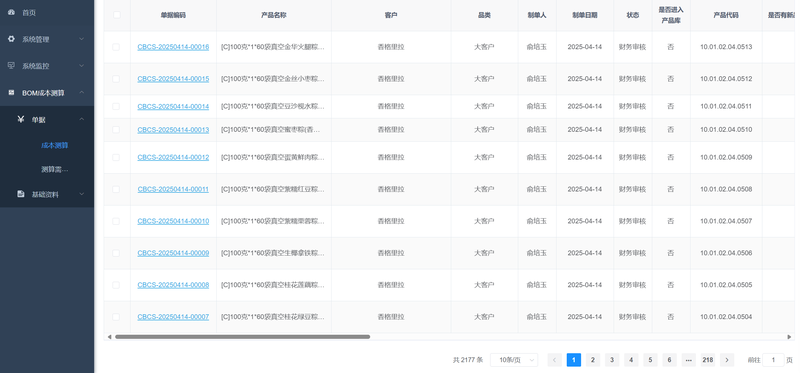Click the 共 2177 条 total count text

468,360
